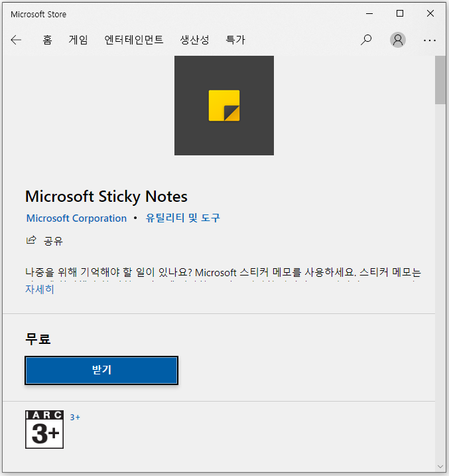
Task: Open the search magnifier icon
Action: coord(366,40)
